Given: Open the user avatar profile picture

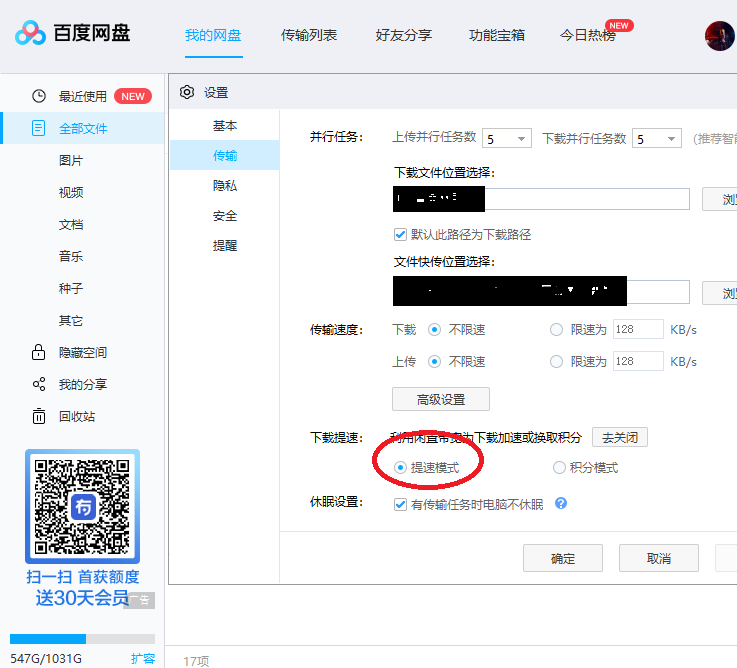Looking at the screenshot, I should coord(720,36).
